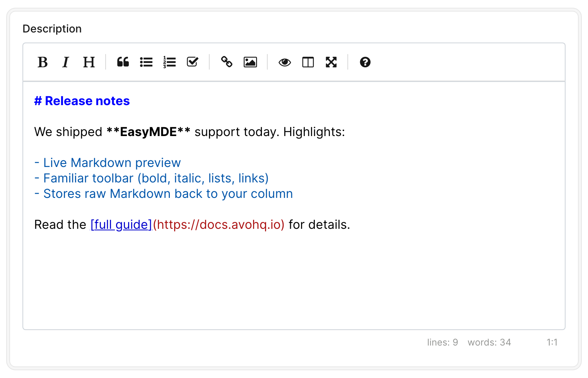Toggle fullscreen editing mode
This screenshot has width=588, height=378.
tap(331, 62)
